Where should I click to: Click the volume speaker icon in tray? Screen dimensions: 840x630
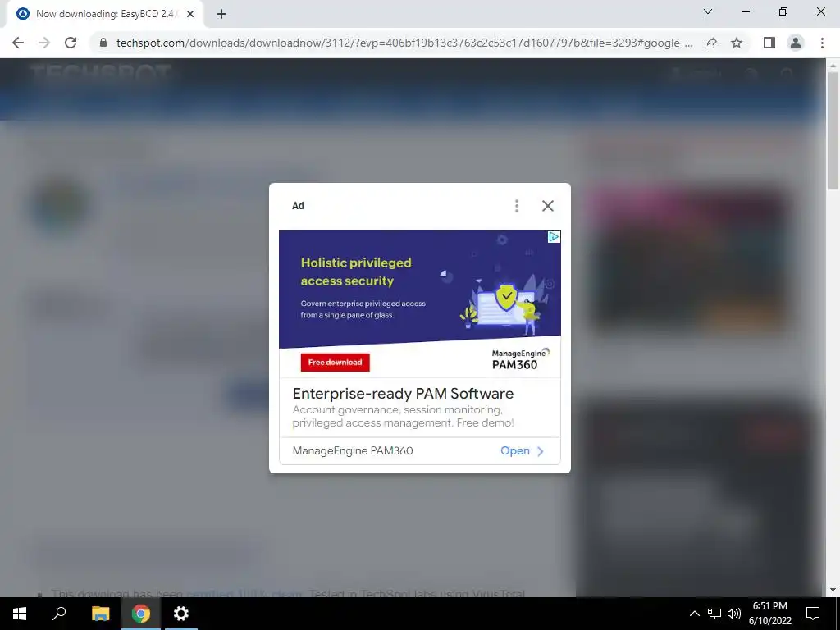(x=734, y=614)
